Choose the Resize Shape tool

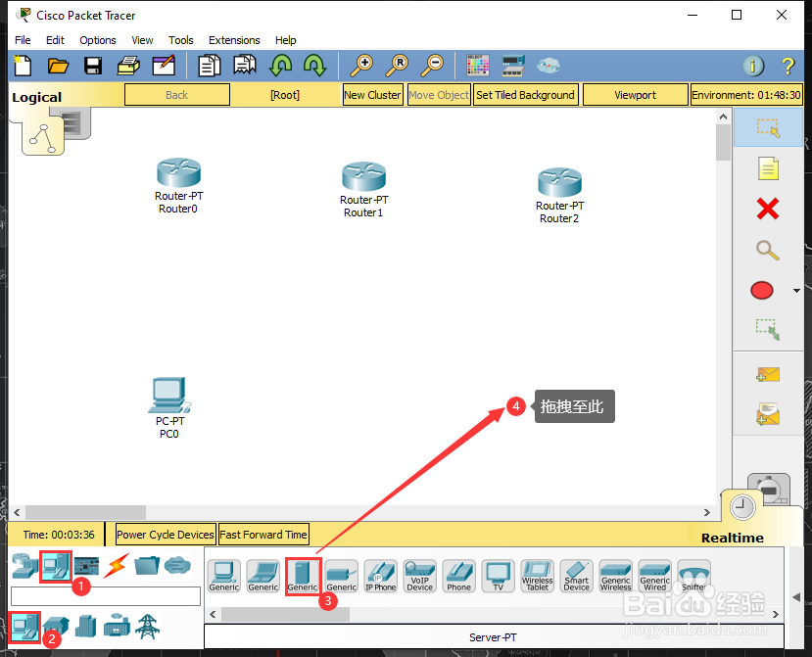pos(768,329)
